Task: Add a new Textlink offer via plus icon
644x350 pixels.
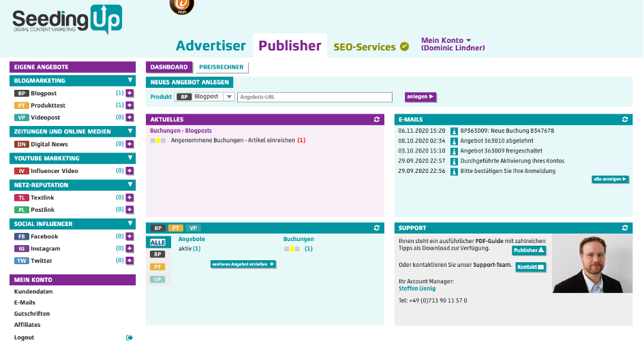Action: click(129, 197)
